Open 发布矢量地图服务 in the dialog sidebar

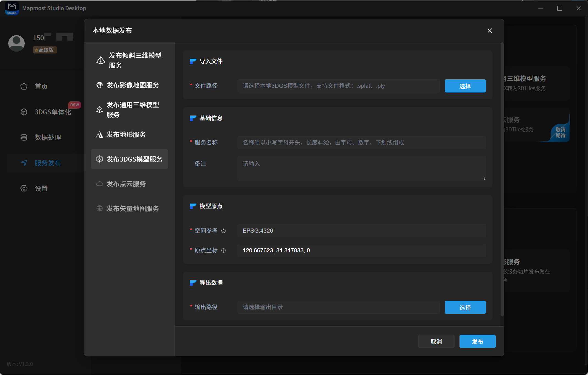[x=129, y=208]
